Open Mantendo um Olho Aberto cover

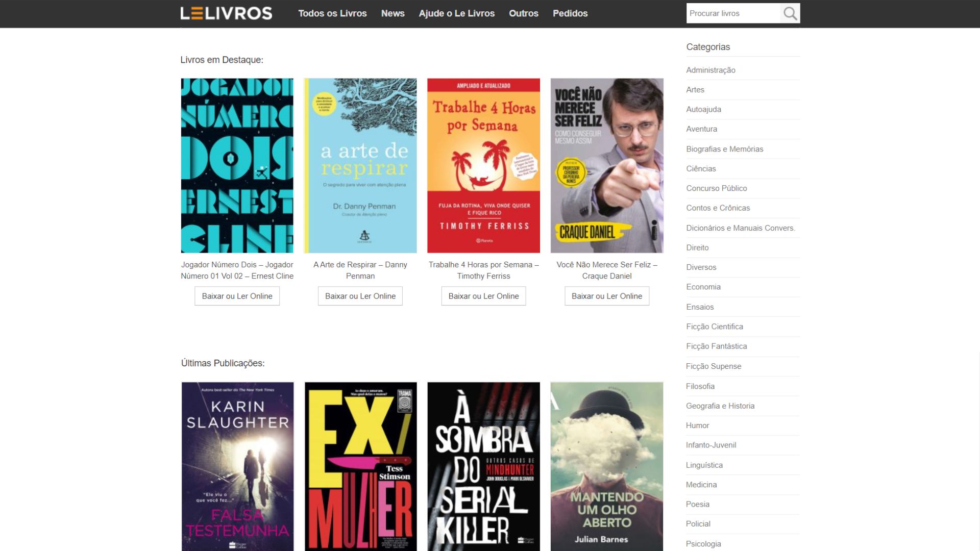click(x=607, y=466)
